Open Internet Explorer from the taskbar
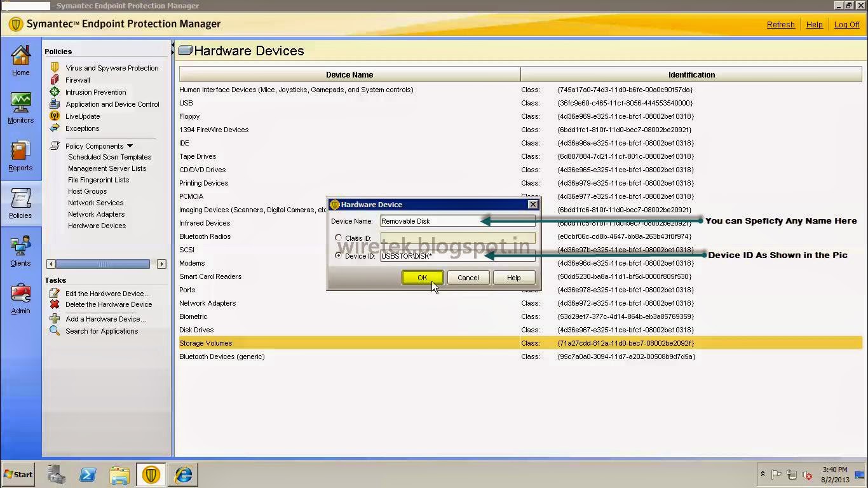This screenshot has height=488, width=868. click(x=183, y=474)
